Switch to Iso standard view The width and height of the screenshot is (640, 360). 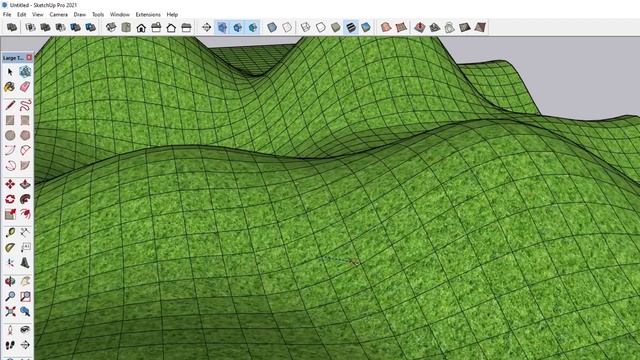pyautogui.click(x=111, y=27)
